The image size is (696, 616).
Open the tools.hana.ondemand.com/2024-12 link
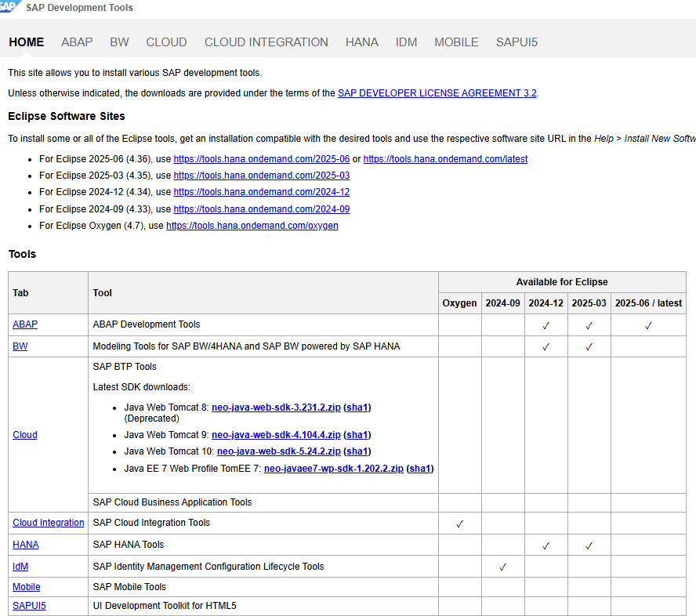262,192
